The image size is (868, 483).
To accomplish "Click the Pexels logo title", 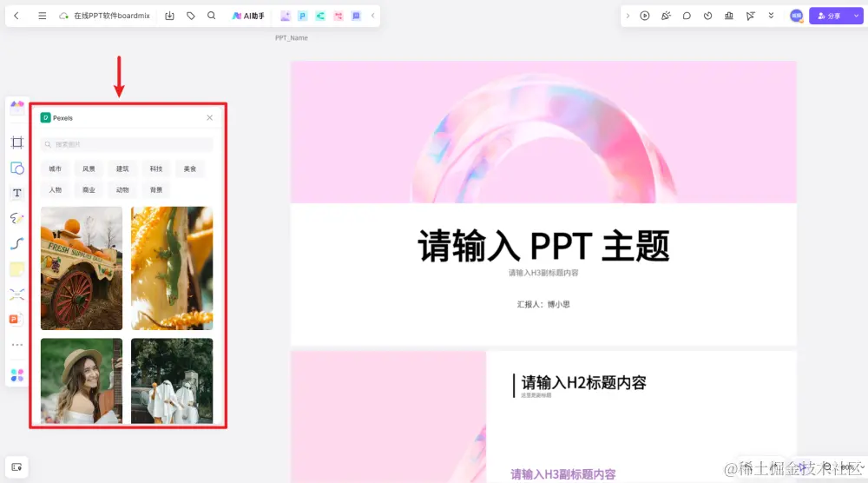I will tap(57, 118).
